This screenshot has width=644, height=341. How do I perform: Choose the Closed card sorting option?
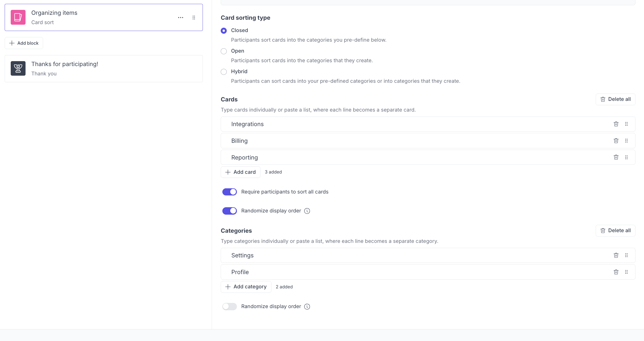point(224,31)
